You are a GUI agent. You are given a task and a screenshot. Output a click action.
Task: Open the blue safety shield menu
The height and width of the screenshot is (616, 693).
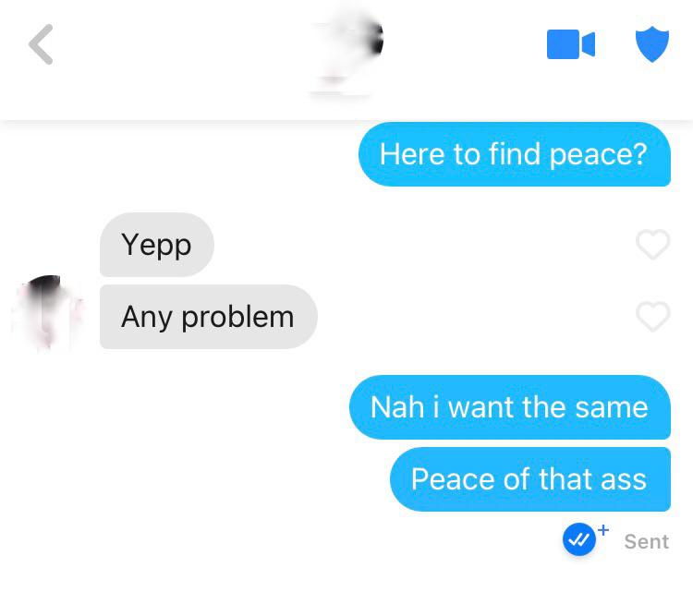point(652,44)
